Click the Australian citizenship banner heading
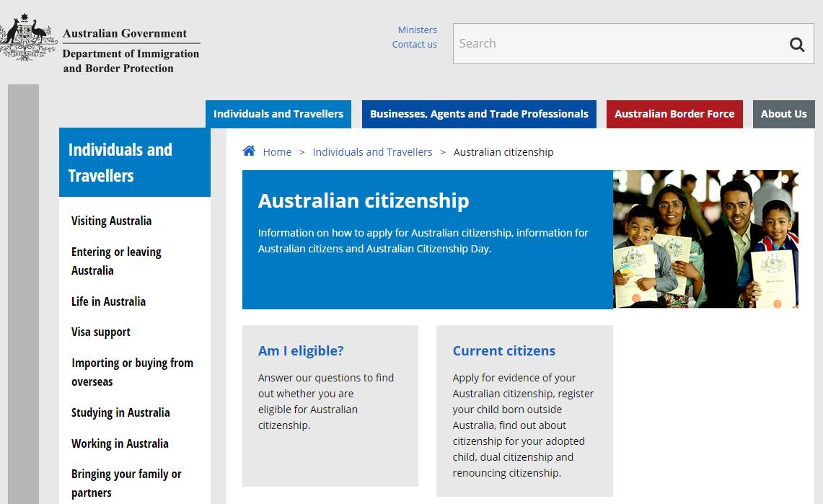 coord(364,201)
